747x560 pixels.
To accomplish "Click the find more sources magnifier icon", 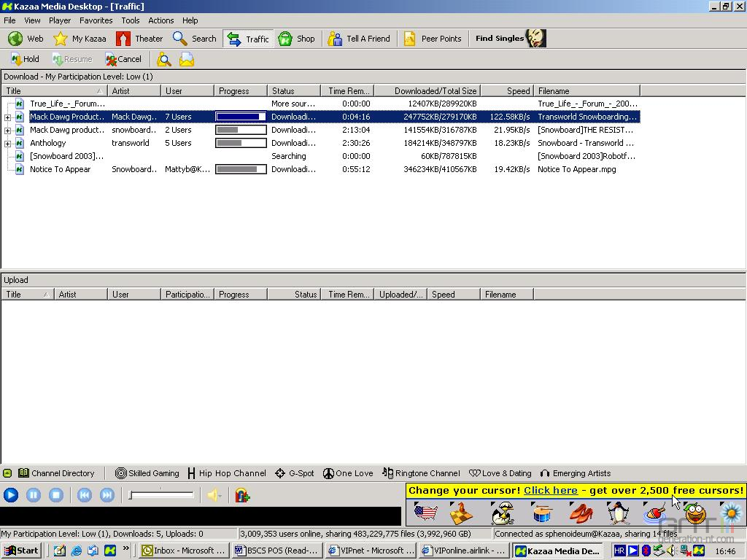I will click(164, 60).
